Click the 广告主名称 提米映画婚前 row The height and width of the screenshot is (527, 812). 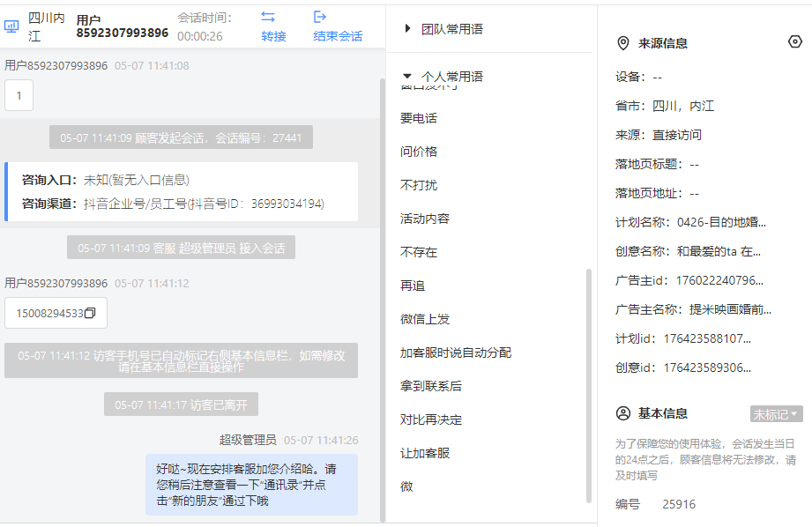pos(693,309)
